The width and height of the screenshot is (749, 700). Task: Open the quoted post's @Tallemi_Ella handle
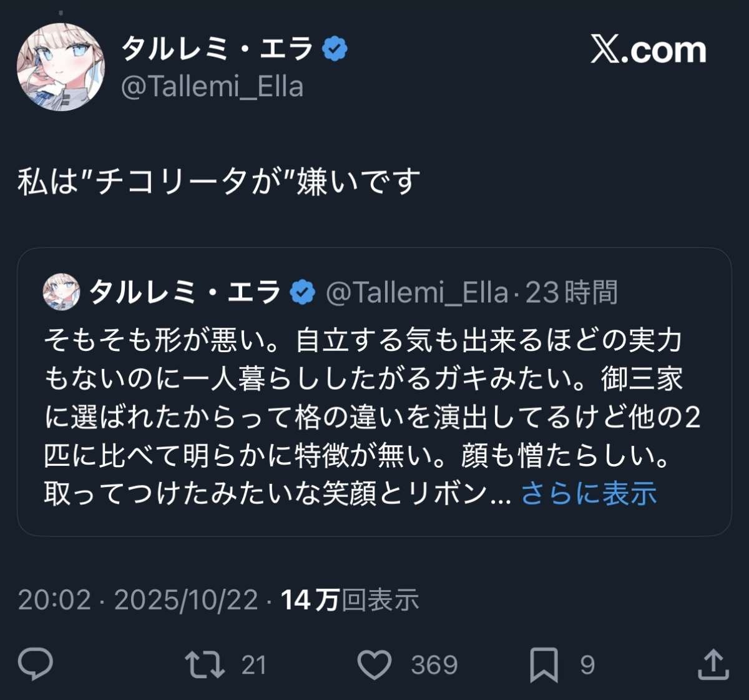[417, 292]
